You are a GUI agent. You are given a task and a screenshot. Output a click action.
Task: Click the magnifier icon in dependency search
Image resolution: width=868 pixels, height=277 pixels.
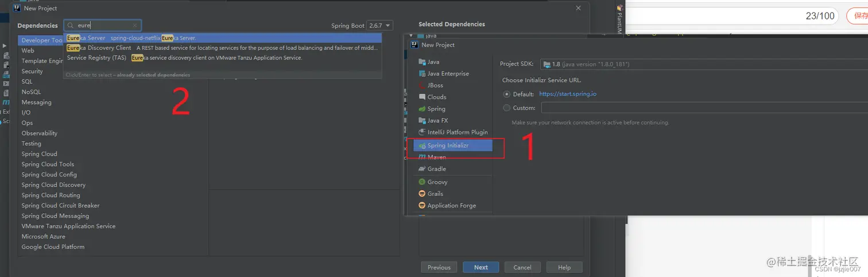pos(70,25)
